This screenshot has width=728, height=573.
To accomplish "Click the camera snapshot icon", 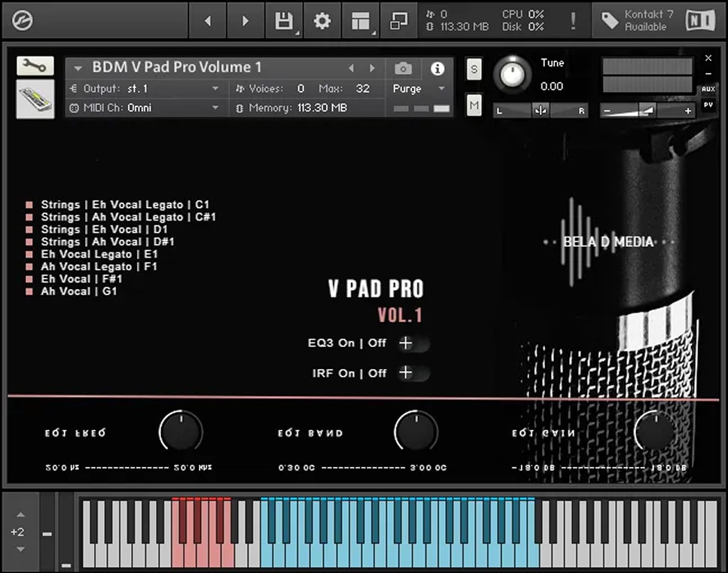I will point(404,69).
